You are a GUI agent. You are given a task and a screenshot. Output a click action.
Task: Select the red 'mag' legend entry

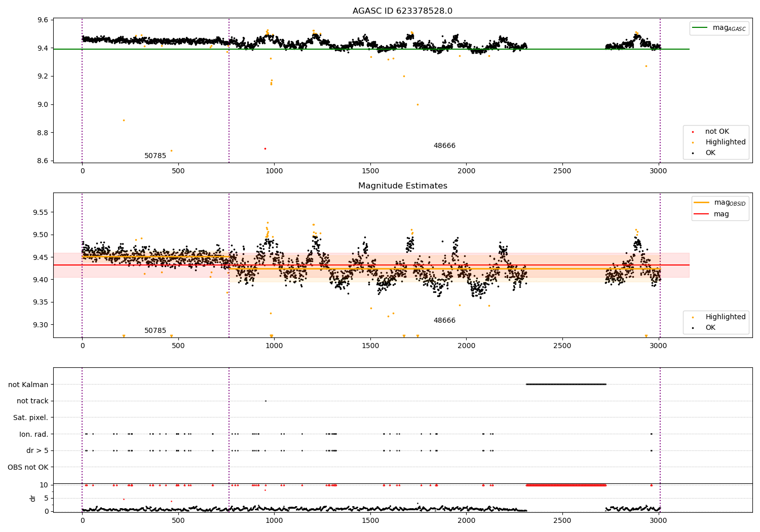(x=712, y=214)
